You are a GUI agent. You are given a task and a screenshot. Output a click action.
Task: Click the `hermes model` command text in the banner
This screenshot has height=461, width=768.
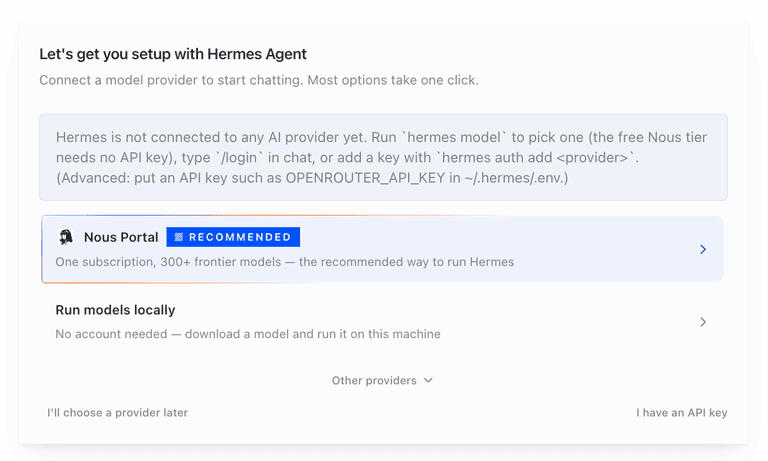click(454, 137)
